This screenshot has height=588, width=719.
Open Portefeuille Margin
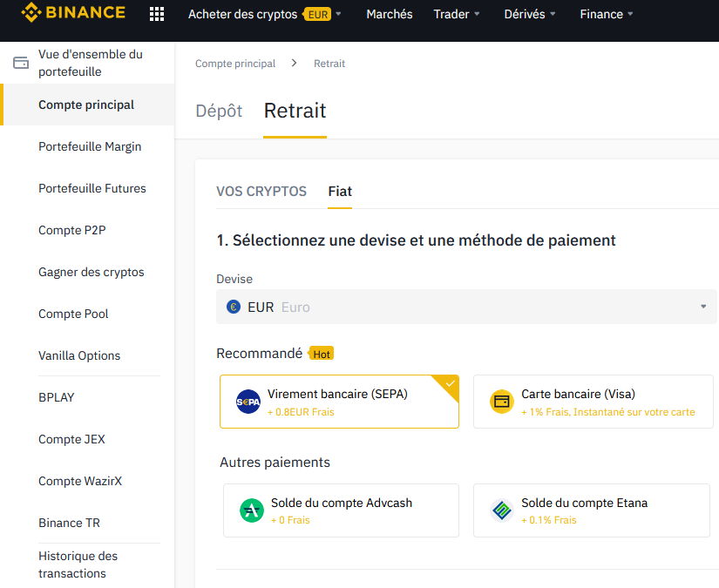pos(90,146)
